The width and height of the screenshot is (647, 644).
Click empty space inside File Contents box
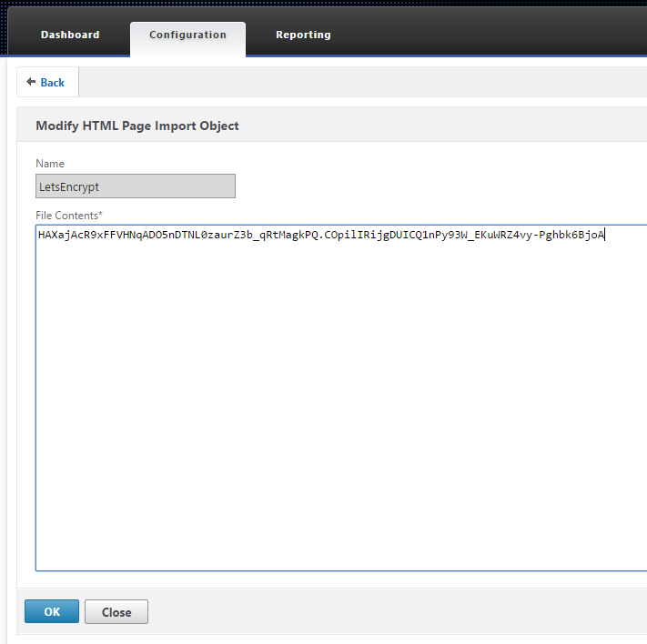(337, 409)
